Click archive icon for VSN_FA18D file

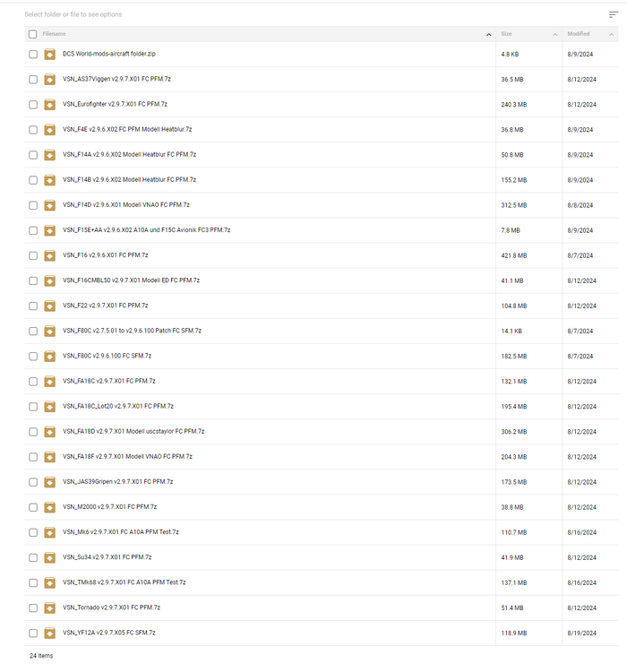pos(50,432)
